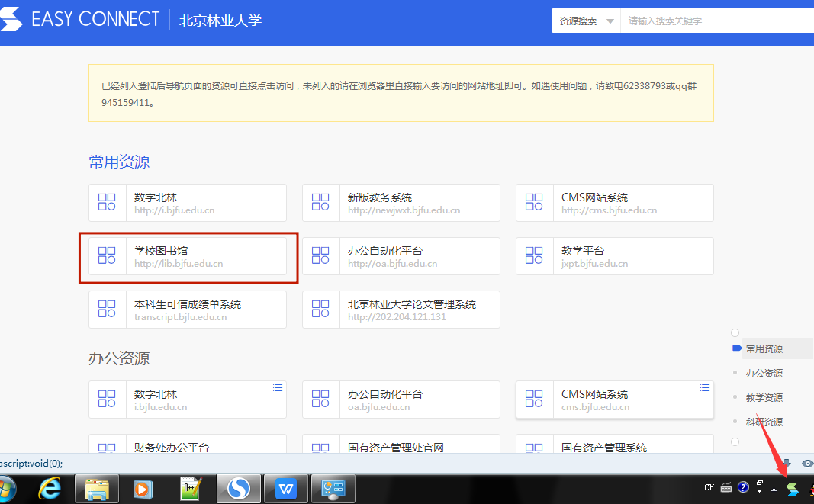
Task: Click the CH input language indicator
Action: tap(709, 488)
